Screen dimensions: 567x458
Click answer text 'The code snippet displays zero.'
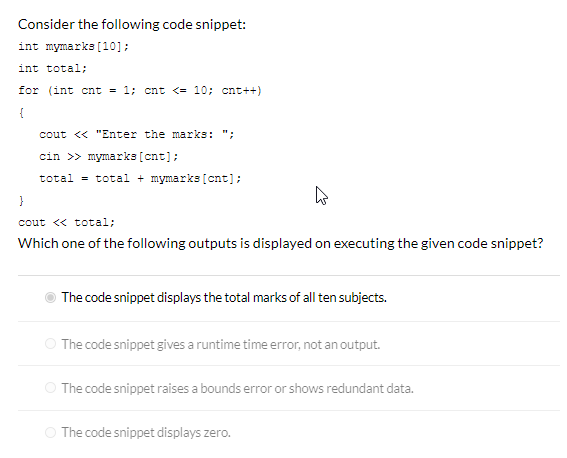pos(146,433)
